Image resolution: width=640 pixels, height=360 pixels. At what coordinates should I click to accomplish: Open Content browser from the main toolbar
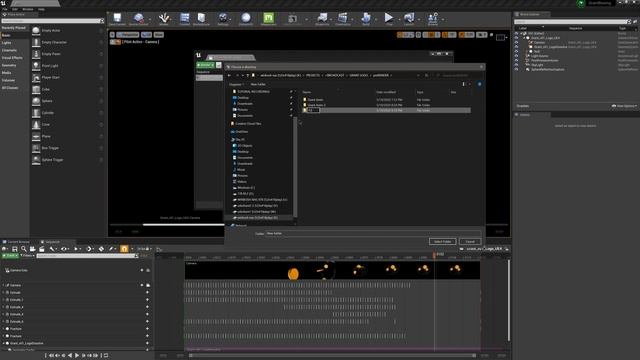(184, 18)
